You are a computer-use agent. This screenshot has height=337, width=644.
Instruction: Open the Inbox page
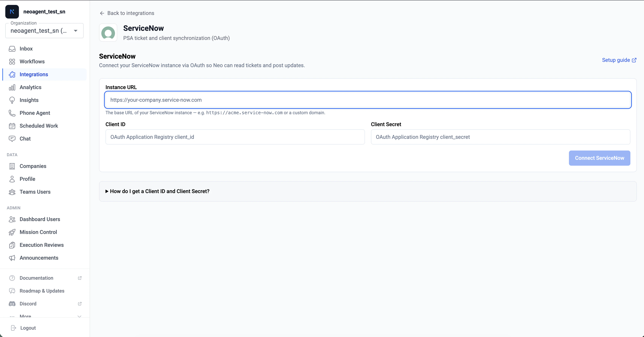[x=44, y=49]
